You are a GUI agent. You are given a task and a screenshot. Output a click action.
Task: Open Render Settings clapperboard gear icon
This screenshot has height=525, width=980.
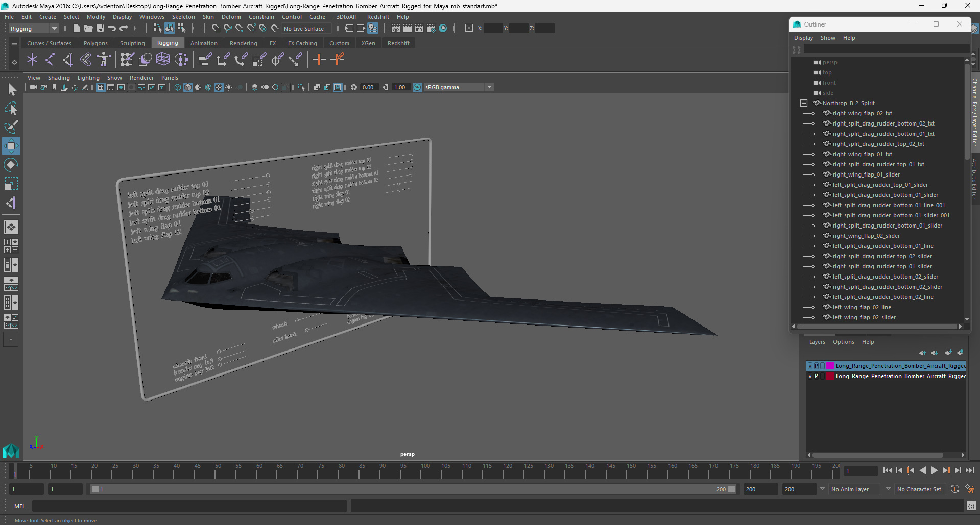pyautogui.click(x=431, y=28)
